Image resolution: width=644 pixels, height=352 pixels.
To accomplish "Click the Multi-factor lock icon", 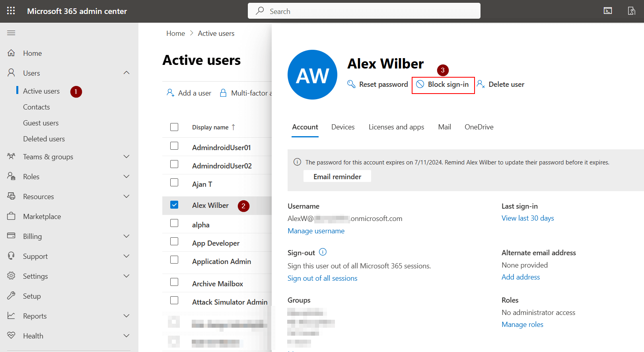I will point(224,93).
